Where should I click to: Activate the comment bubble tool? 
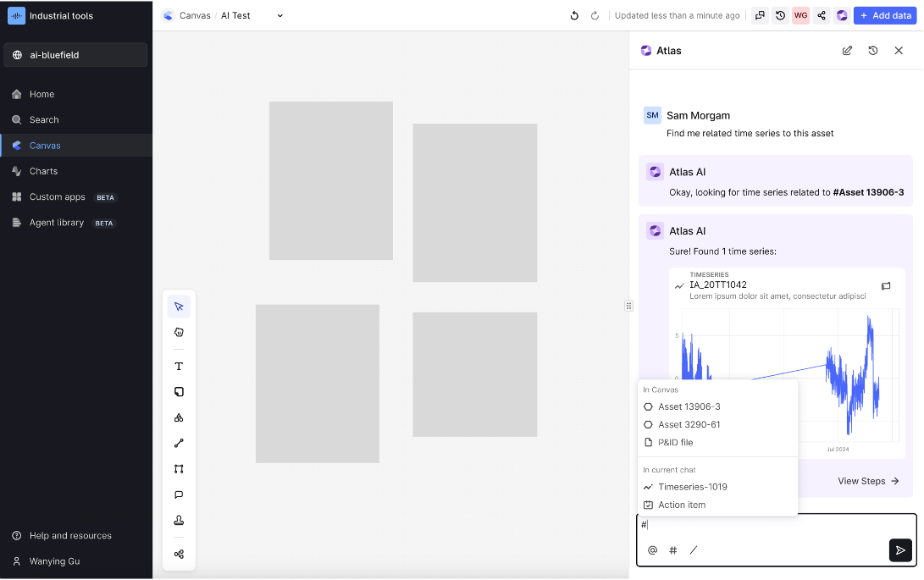(179, 494)
